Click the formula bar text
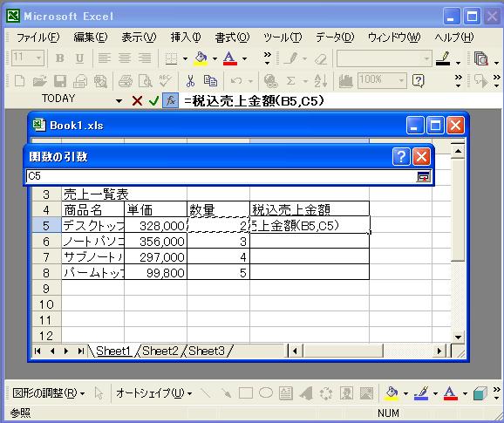This screenshot has width=504, height=423. [254, 101]
